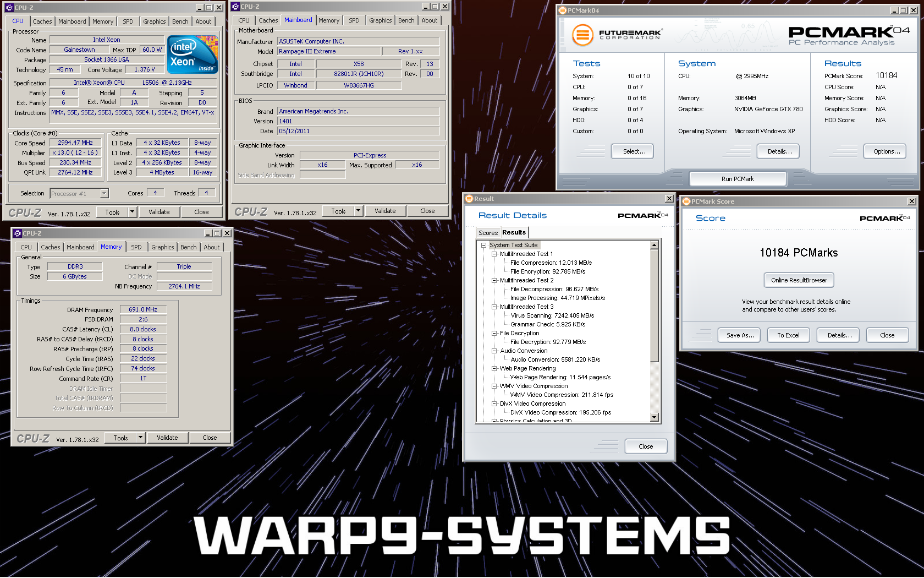Click the BIOS Version 1401 field

pos(358,121)
